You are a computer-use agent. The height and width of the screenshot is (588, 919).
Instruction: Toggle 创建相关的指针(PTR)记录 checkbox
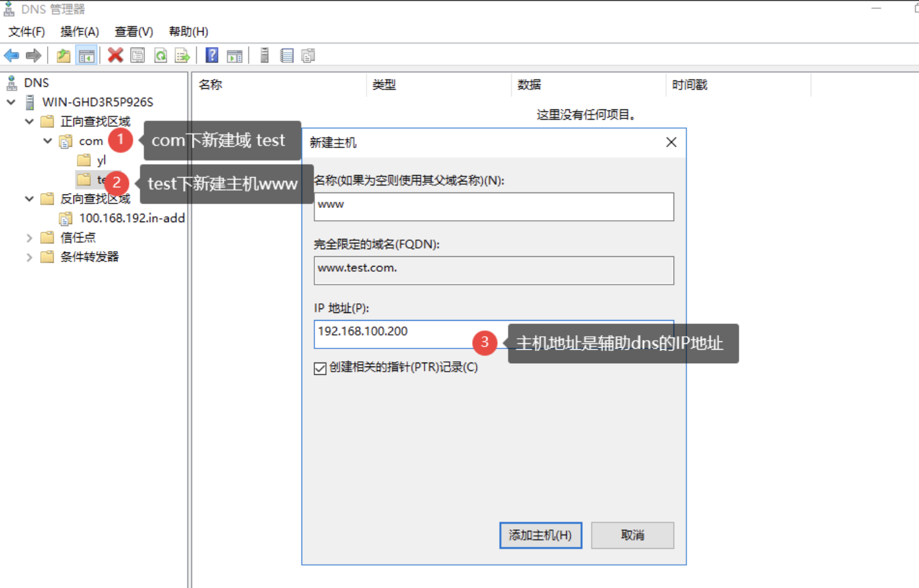tap(320, 368)
